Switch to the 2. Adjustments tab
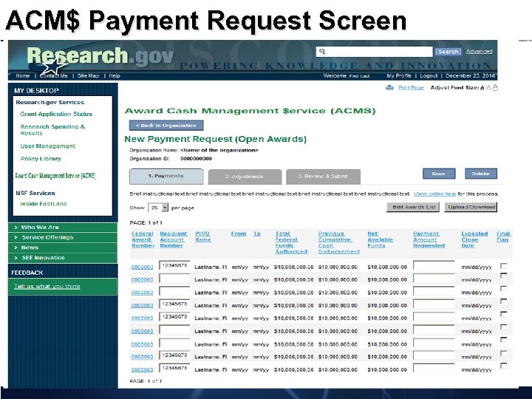The height and width of the screenshot is (399, 532). (x=245, y=177)
